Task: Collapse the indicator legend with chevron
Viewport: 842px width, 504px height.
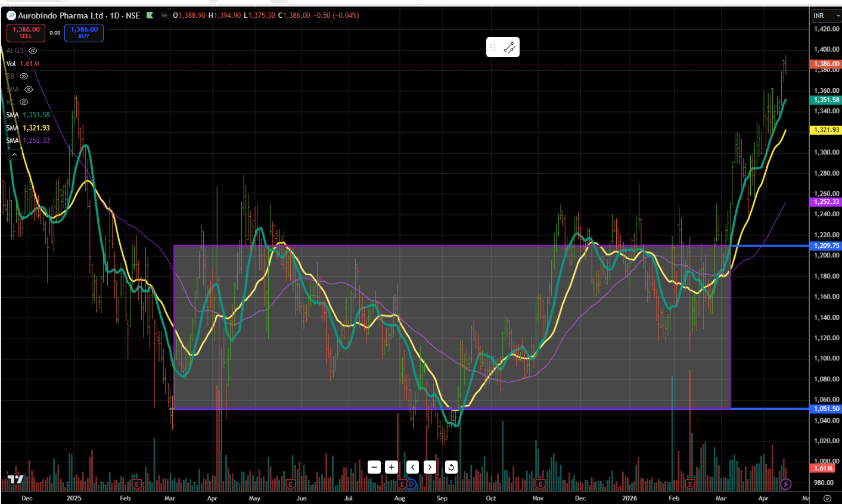Action: pyautogui.click(x=14, y=155)
